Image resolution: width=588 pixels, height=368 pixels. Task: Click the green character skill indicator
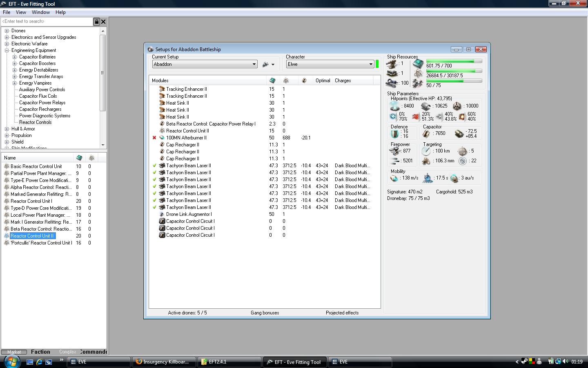[377, 64]
